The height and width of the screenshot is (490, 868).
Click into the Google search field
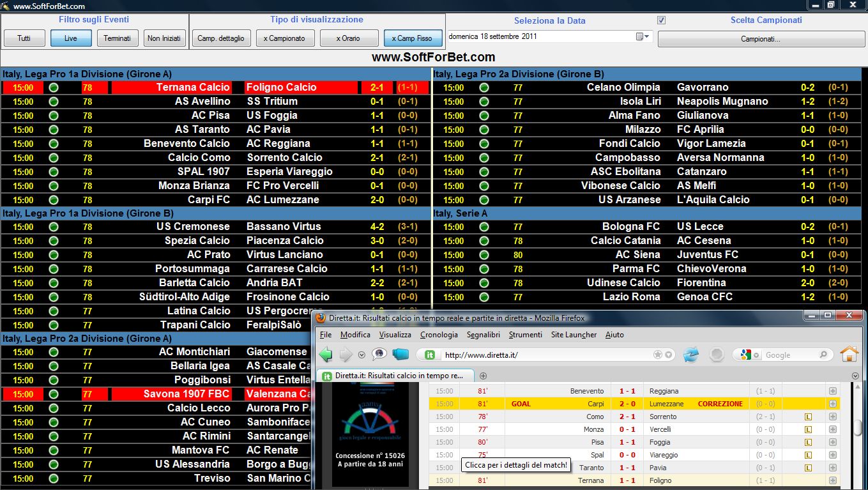791,355
